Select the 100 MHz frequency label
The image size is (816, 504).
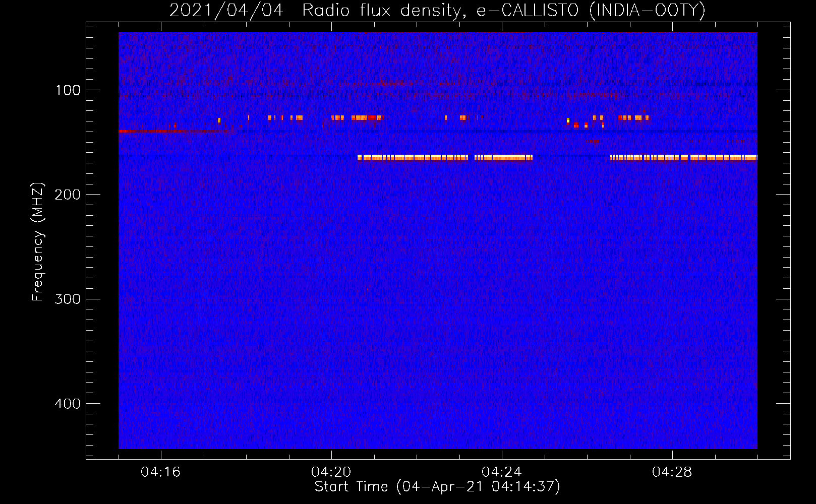click(68, 90)
